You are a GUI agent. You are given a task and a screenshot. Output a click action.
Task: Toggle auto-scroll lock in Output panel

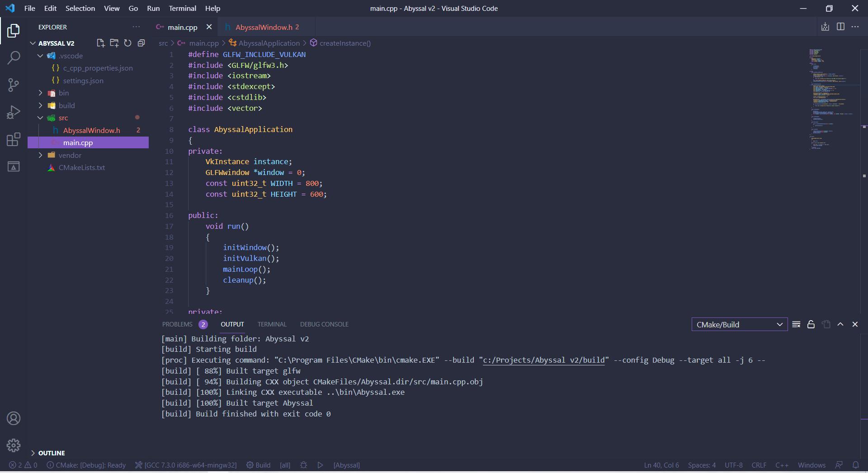point(811,324)
